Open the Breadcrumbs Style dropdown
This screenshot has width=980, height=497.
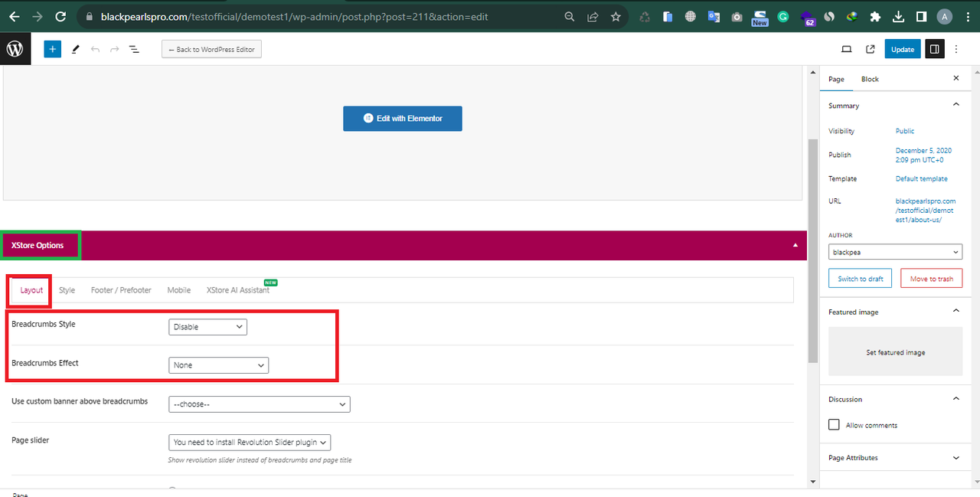[x=207, y=327]
